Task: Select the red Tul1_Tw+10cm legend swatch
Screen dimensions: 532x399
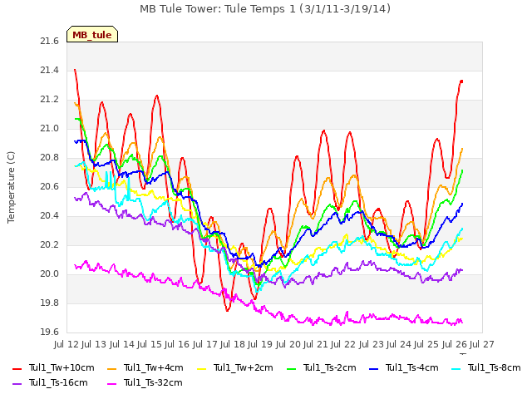Action: pos(17,368)
